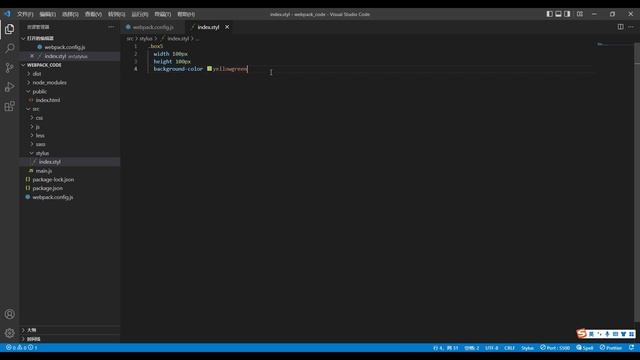This screenshot has height=360, width=640.
Task: Click Sogou toolbar toolbox grid icon
Action: point(631,334)
